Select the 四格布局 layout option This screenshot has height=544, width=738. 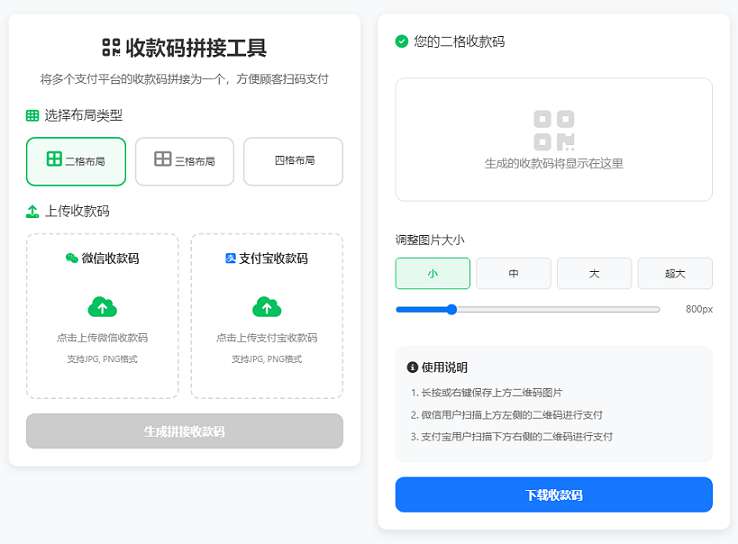pyautogui.click(x=293, y=161)
